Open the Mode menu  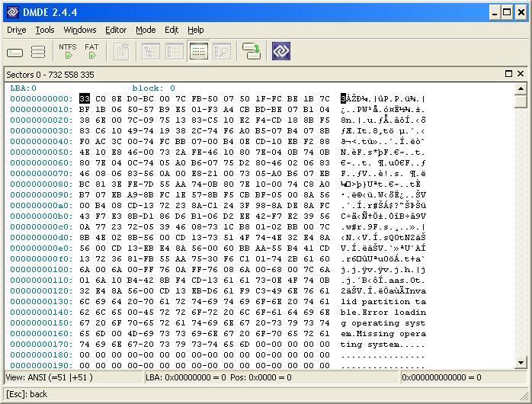[x=146, y=30]
